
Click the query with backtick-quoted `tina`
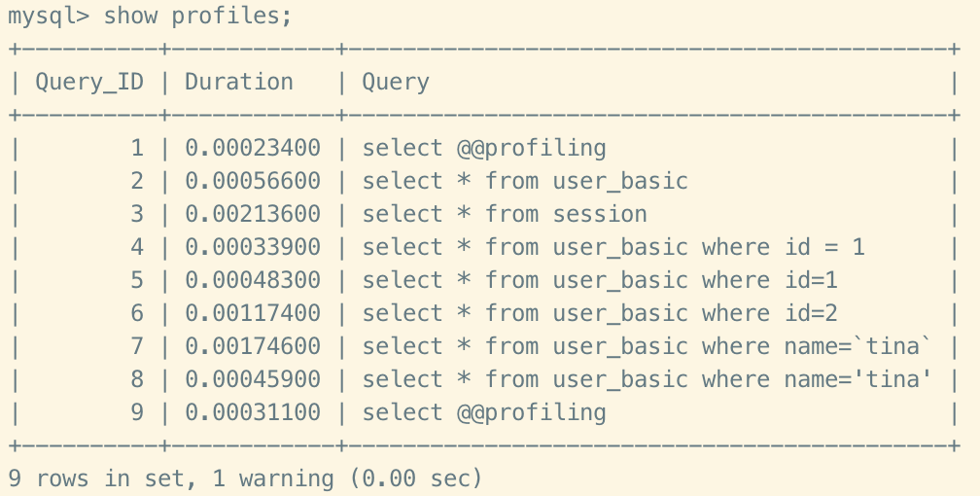[x=647, y=347]
